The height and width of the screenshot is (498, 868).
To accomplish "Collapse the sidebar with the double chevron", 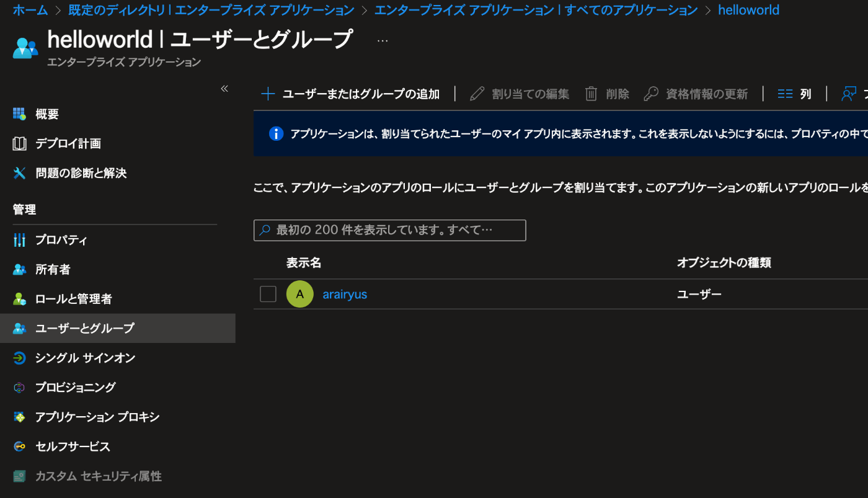I will (x=224, y=89).
